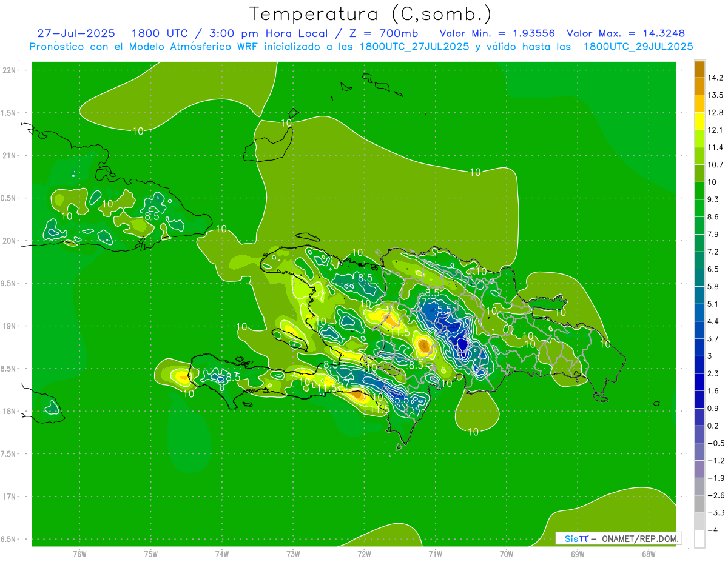
Task: Click the 20N latitude axis label
Action: (10, 241)
